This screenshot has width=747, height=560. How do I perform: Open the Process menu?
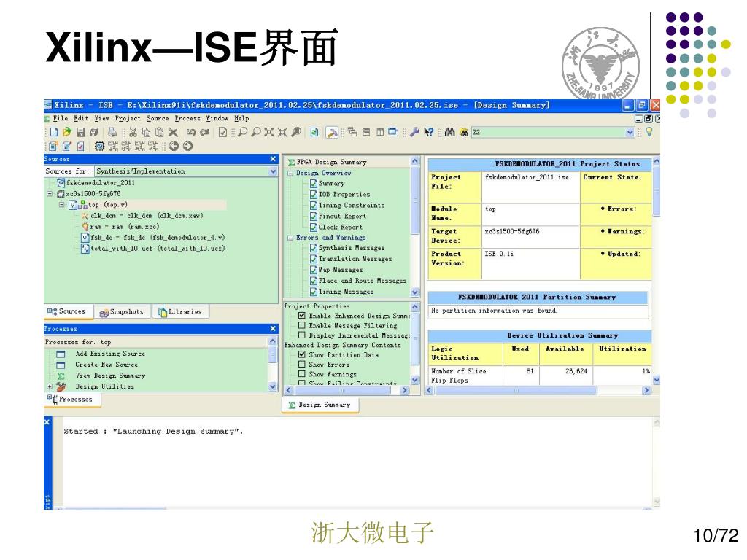(187, 118)
